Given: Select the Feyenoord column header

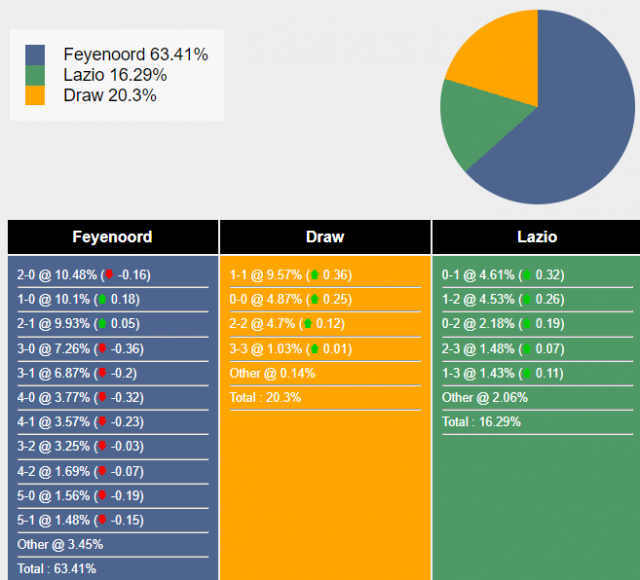Looking at the screenshot, I should coord(113,237).
